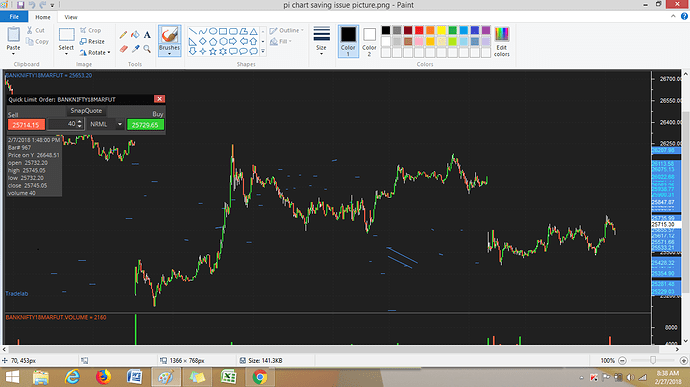Screen dimensions: 690x387
Task: Select the Text tool
Action: (147, 35)
